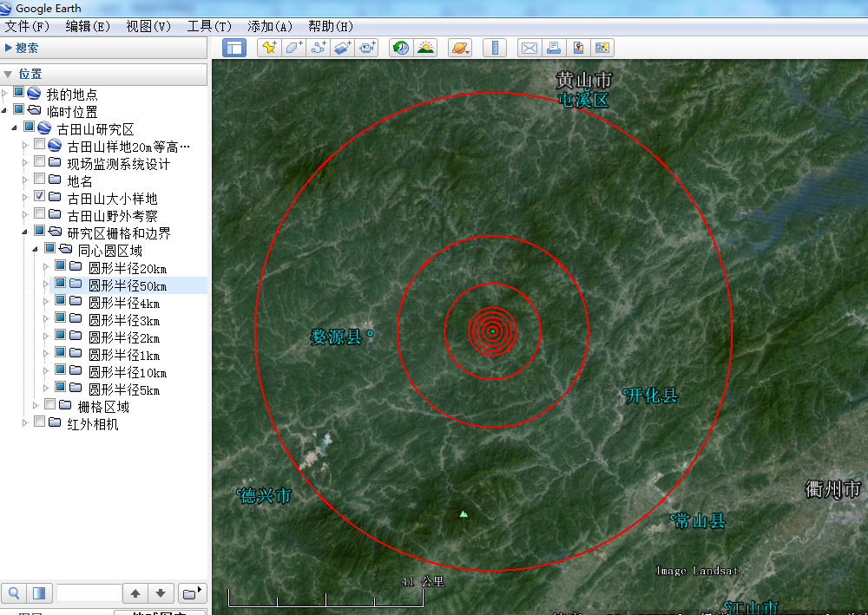This screenshot has height=615, width=868.
Task: Show historical imagery clock icon
Action: pyautogui.click(x=401, y=48)
